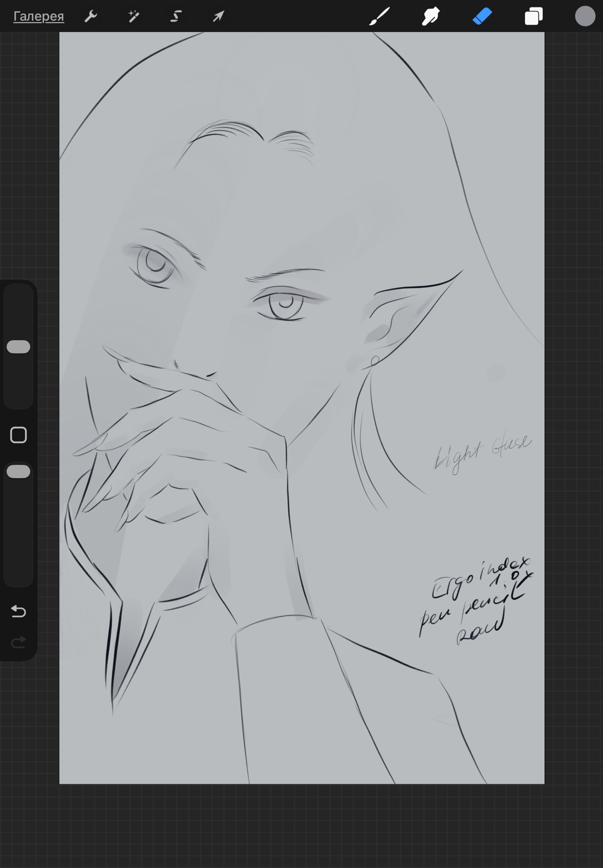Select the Paint brush tool
The height and width of the screenshot is (868, 603).
coord(379,16)
